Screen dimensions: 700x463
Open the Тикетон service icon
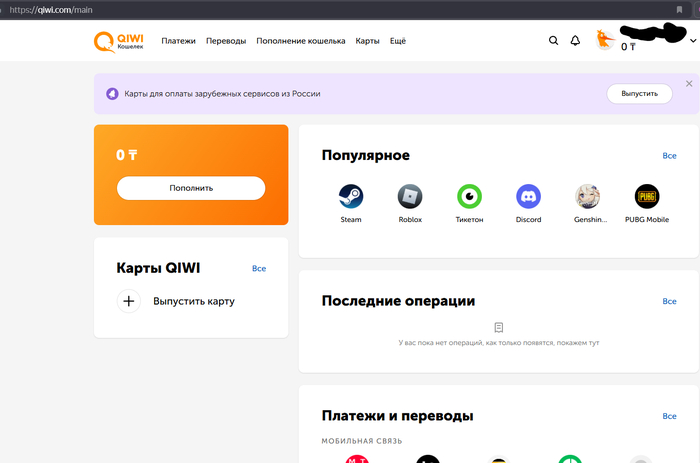pyautogui.click(x=469, y=196)
